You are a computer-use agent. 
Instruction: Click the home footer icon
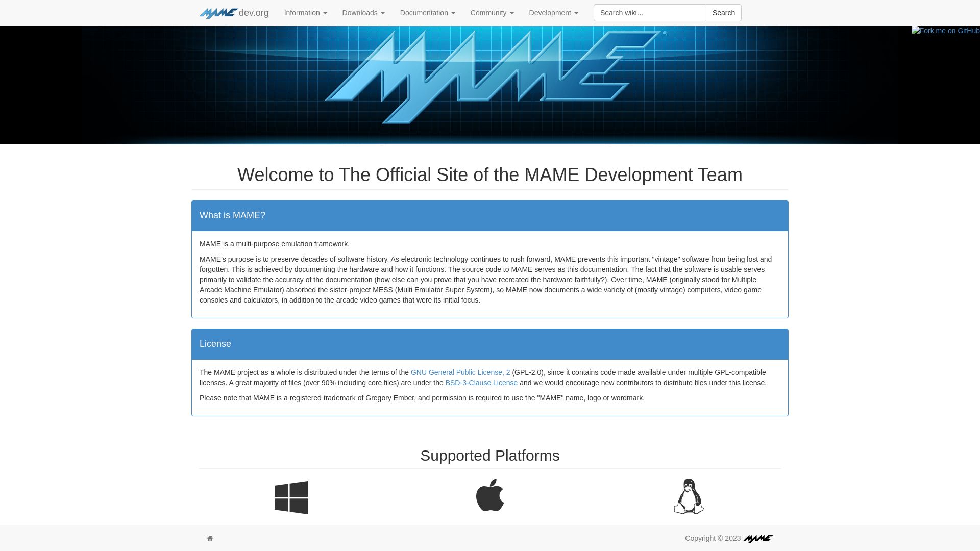click(x=210, y=538)
